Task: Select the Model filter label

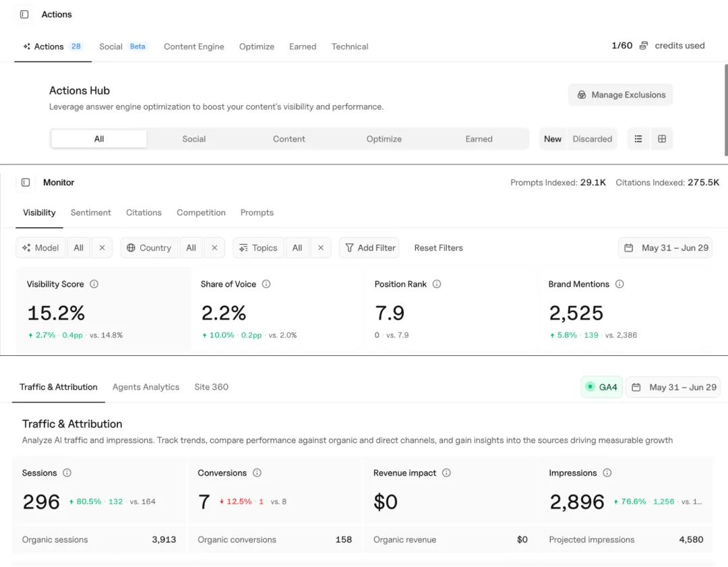Action: click(x=41, y=248)
